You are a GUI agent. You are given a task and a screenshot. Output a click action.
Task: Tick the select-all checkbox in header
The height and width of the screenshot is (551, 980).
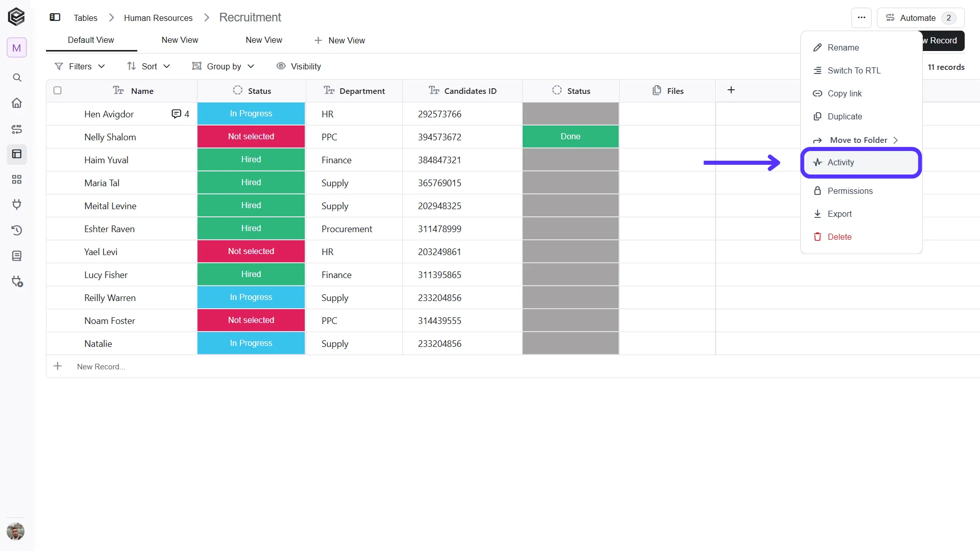tap(58, 90)
